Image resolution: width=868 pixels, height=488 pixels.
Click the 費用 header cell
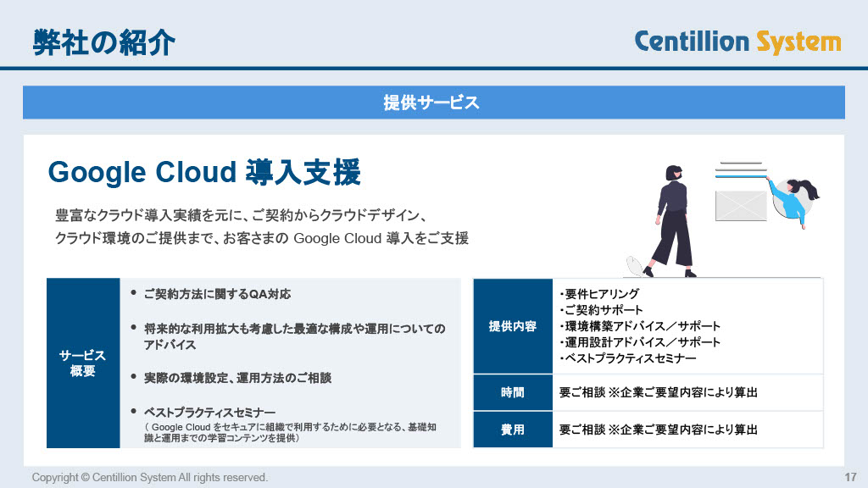pos(513,430)
